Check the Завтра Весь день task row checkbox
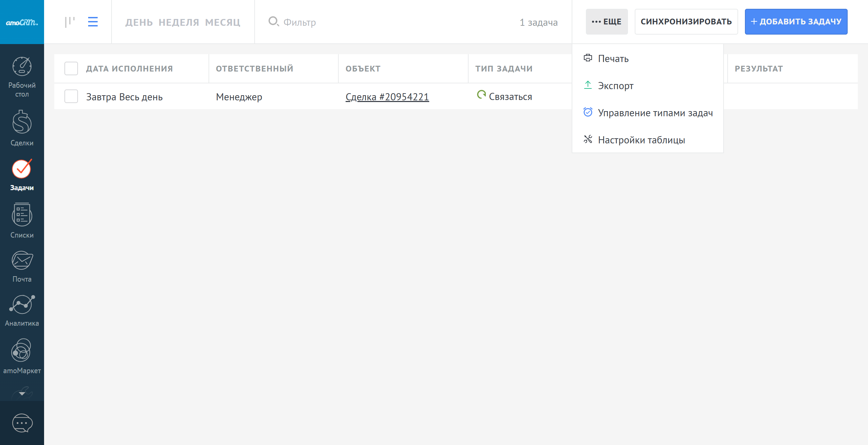Viewport: 868px width, 445px height. (x=71, y=97)
